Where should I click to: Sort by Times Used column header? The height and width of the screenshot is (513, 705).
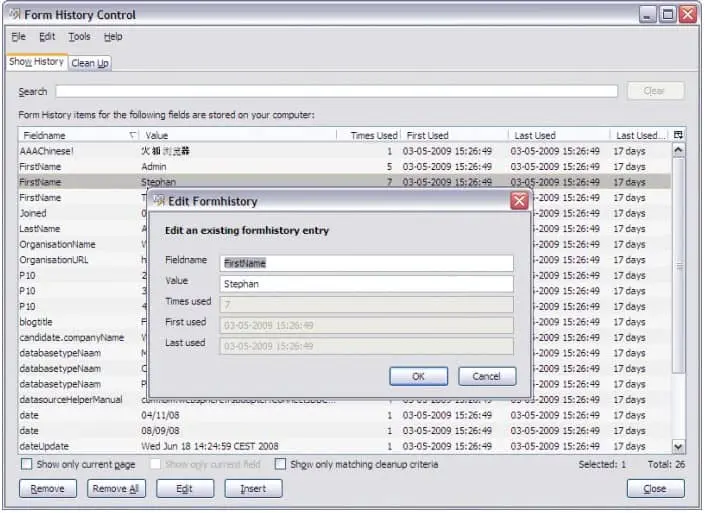click(x=369, y=135)
